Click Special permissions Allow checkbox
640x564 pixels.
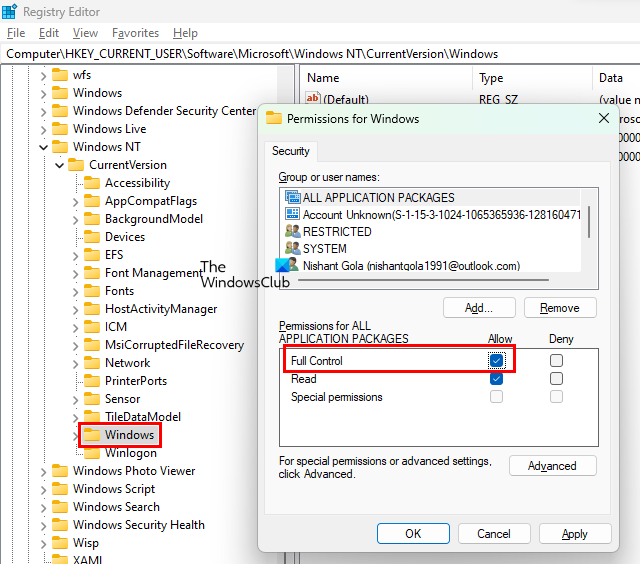pyautogui.click(x=496, y=397)
